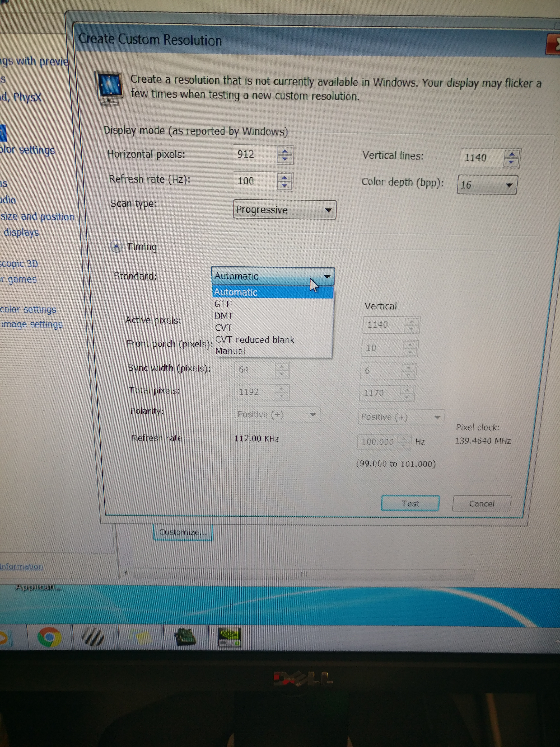560x747 pixels.
Task: Open 'color settings' link in sidebar
Action: tap(28, 309)
